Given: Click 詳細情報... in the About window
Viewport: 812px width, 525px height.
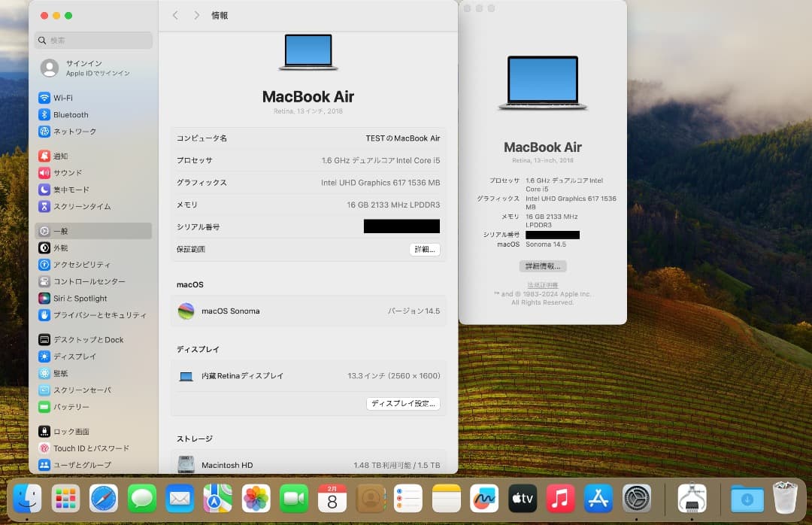Looking at the screenshot, I should [x=543, y=266].
